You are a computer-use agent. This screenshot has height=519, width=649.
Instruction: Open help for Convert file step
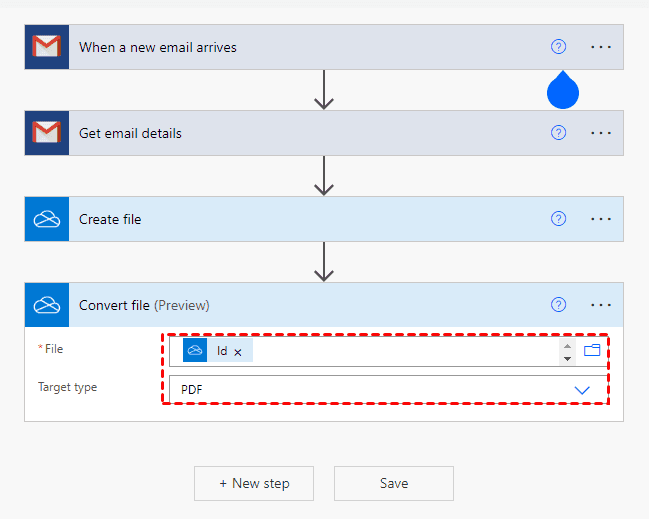(x=559, y=305)
